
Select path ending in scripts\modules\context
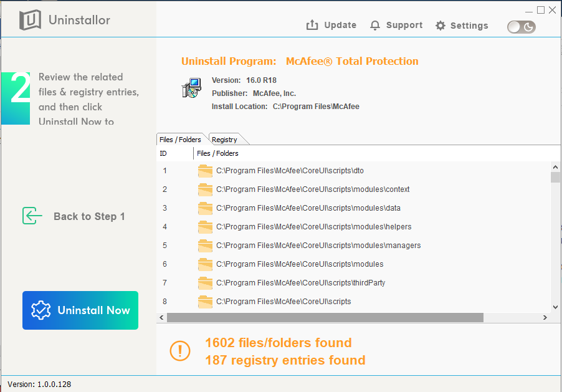(x=313, y=189)
